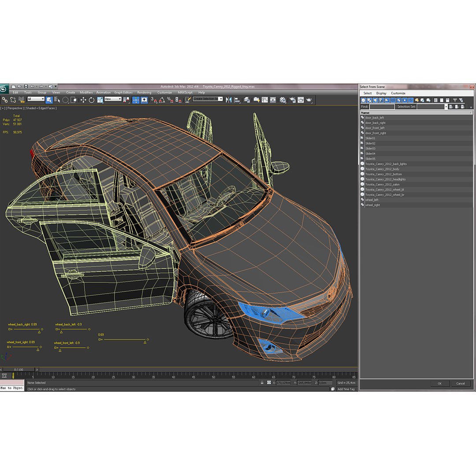This screenshot has width=476, height=476.
Task: Click Add Time Tag
Action: tap(346, 389)
